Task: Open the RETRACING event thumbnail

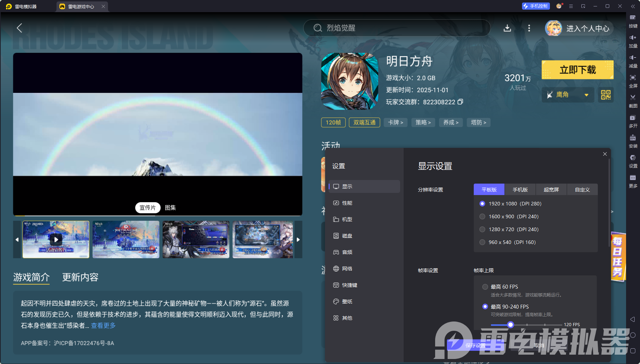Action: [x=126, y=239]
